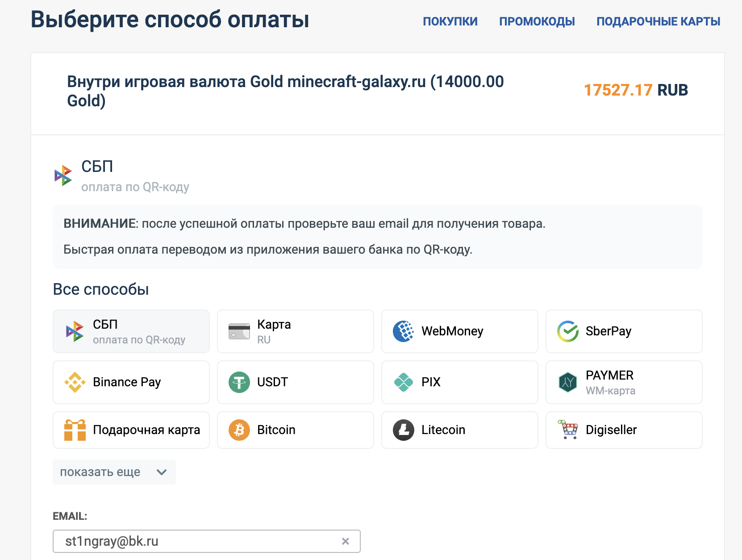The image size is (742, 560).
Task: Select the Подарочная карта gift icon
Action: (x=75, y=430)
